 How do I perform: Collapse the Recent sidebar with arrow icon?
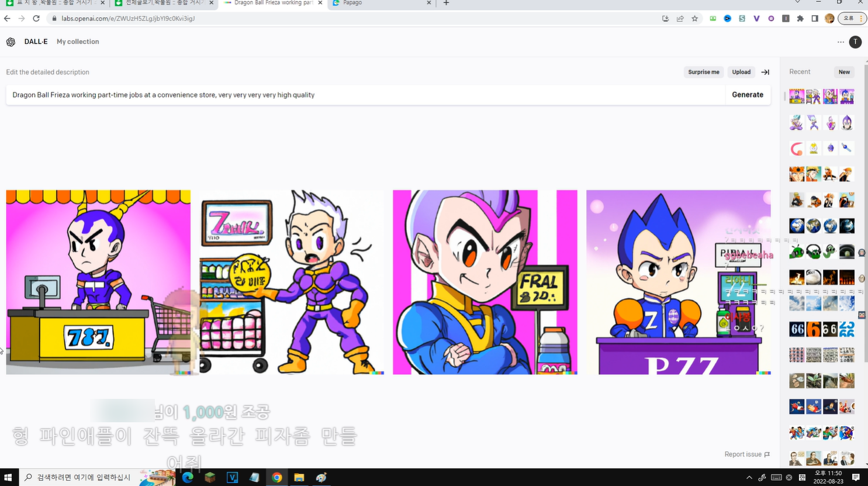click(x=765, y=73)
